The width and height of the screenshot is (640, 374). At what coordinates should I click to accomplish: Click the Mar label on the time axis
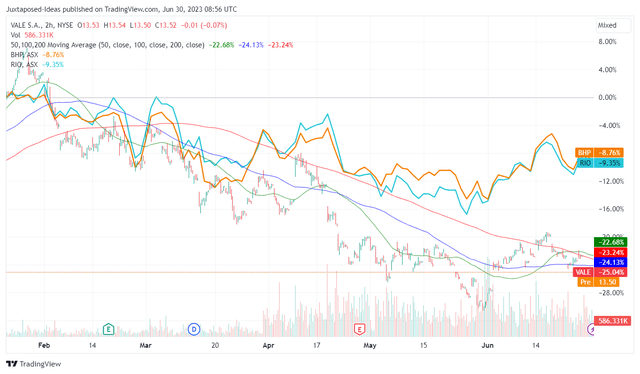[x=145, y=345]
